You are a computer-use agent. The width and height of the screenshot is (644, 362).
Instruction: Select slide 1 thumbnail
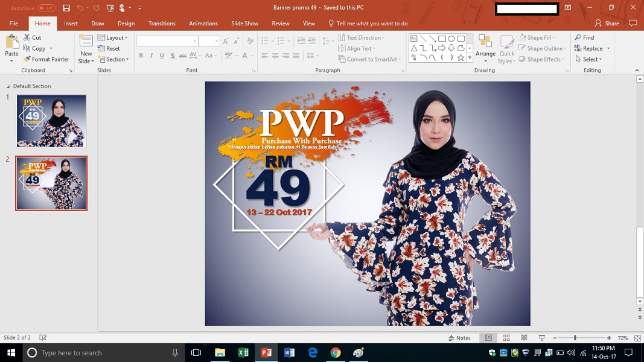(51, 121)
